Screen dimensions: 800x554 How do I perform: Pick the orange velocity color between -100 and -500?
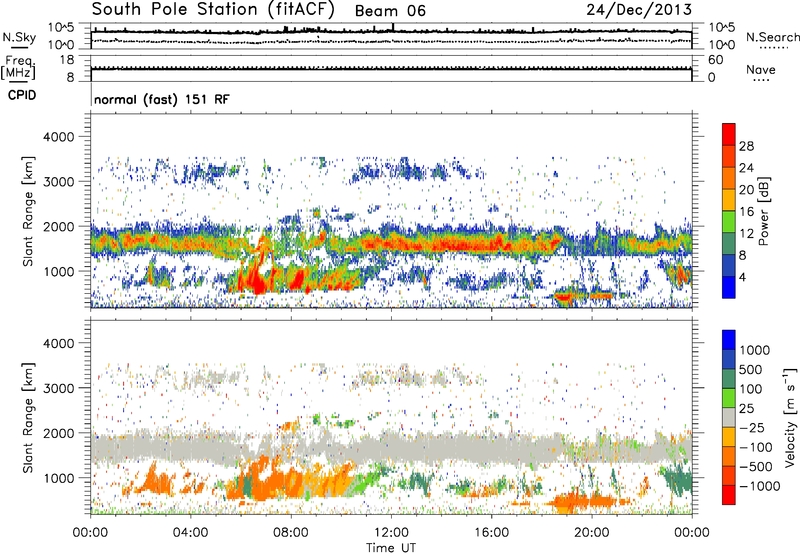point(729,456)
